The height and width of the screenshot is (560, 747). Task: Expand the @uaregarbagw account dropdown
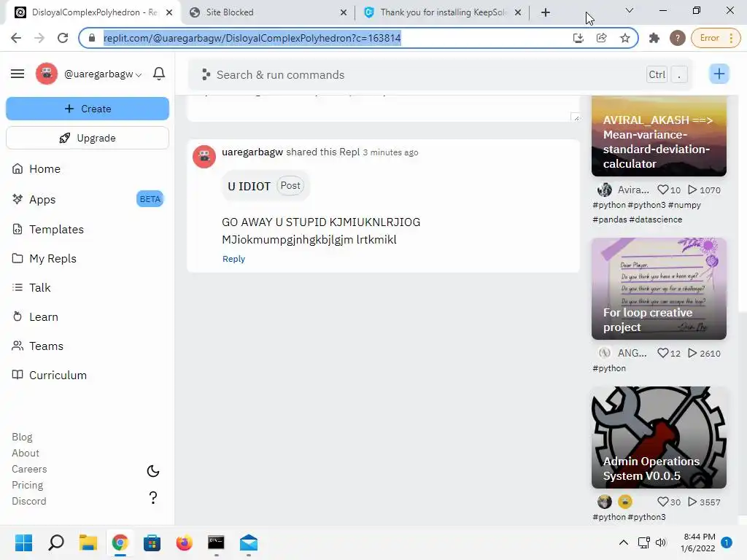point(103,74)
